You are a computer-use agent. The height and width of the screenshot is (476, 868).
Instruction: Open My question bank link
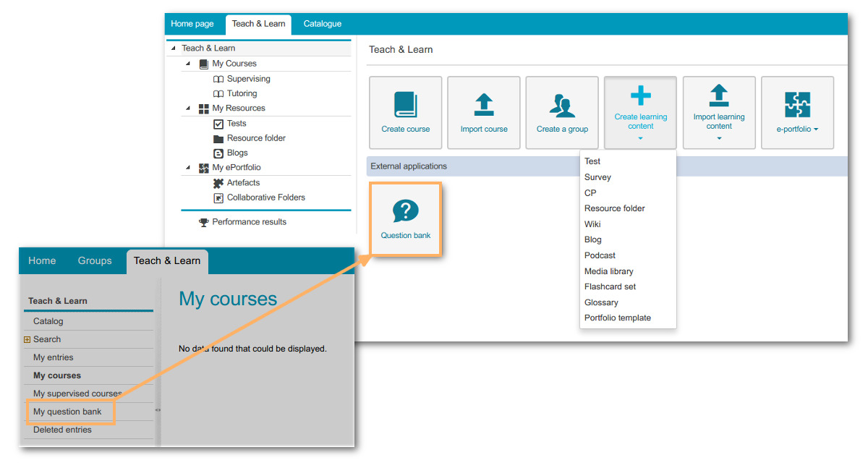click(67, 412)
